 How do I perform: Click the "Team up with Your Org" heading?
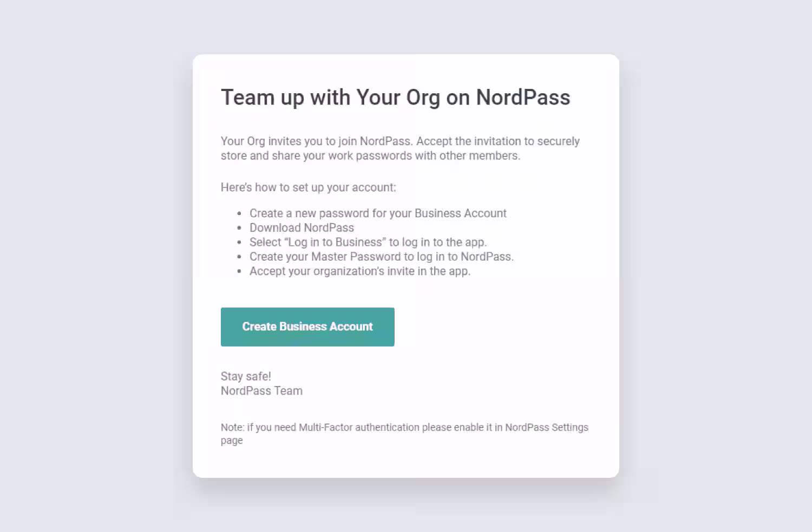[x=395, y=98]
